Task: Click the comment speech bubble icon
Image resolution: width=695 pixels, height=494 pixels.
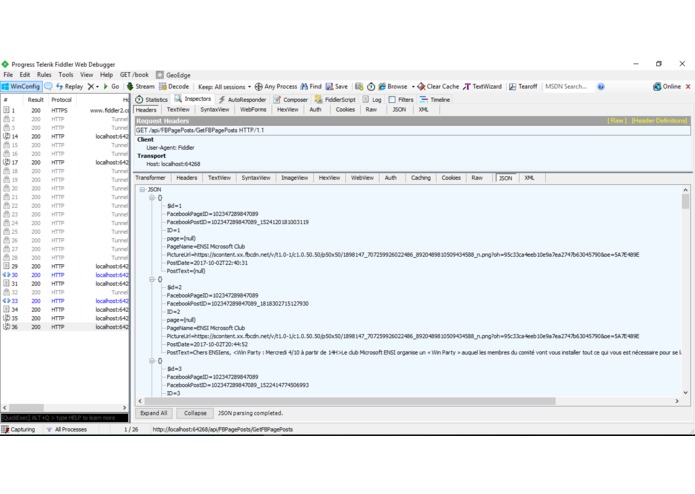Action: 48,86
